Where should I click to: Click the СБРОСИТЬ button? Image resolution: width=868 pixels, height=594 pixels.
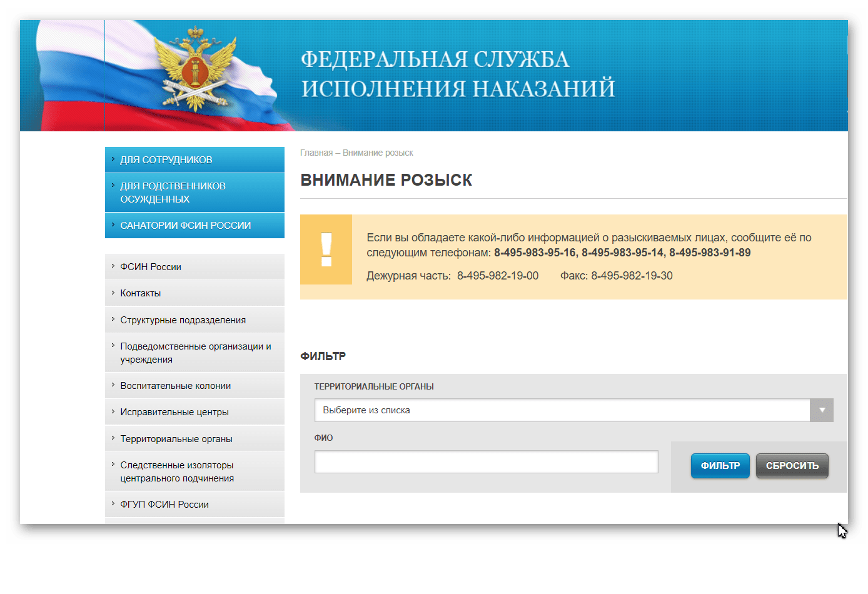tap(792, 466)
